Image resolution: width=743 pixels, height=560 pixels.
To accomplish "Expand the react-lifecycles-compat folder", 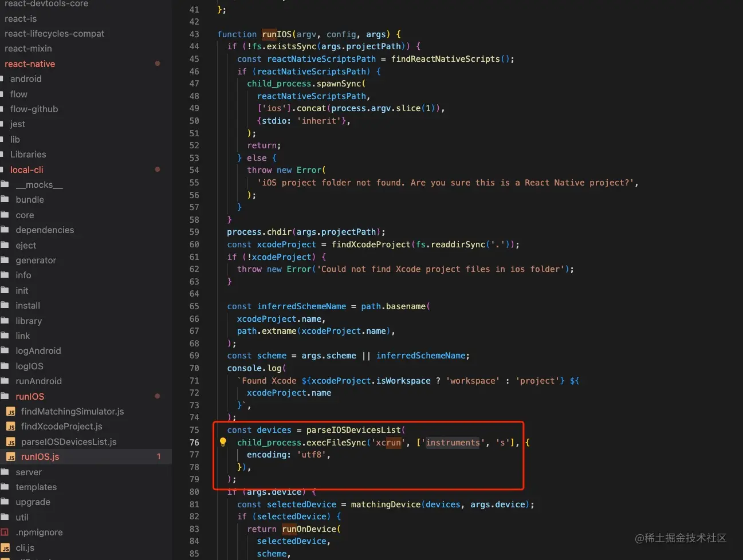I will click(x=54, y=33).
